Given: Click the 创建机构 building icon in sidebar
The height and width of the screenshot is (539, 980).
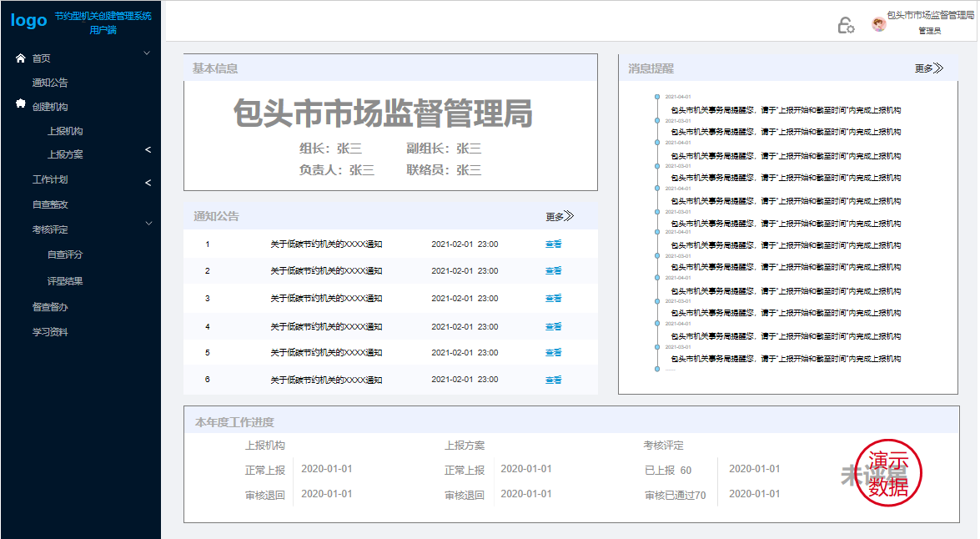Looking at the screenshot, I should pyautogui.click(x=21, y=104).
